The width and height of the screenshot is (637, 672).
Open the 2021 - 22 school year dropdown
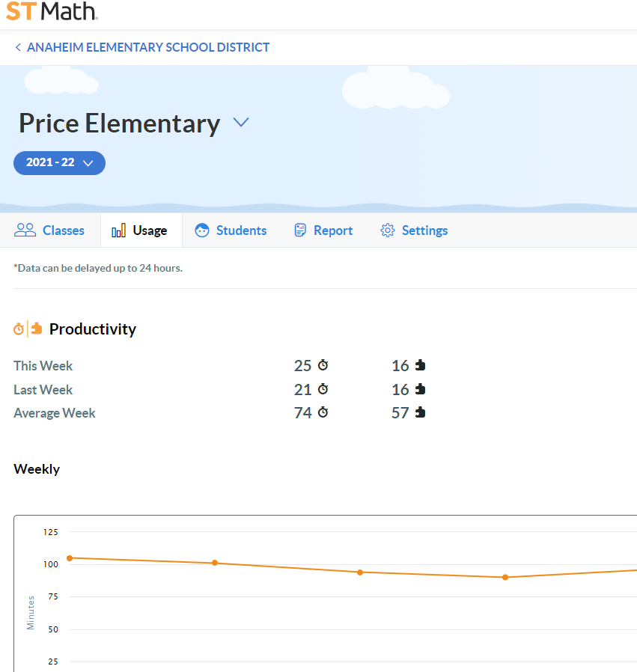tap(60, 163)
